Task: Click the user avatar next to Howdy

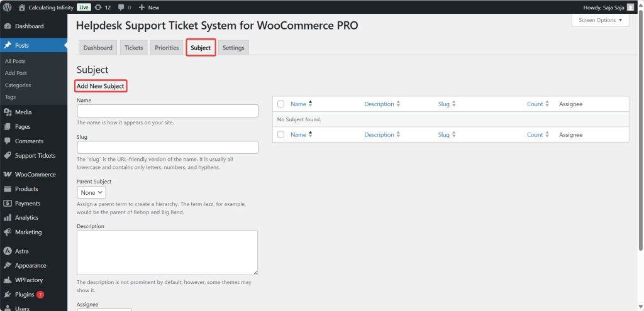Action: tap(630, 8)
